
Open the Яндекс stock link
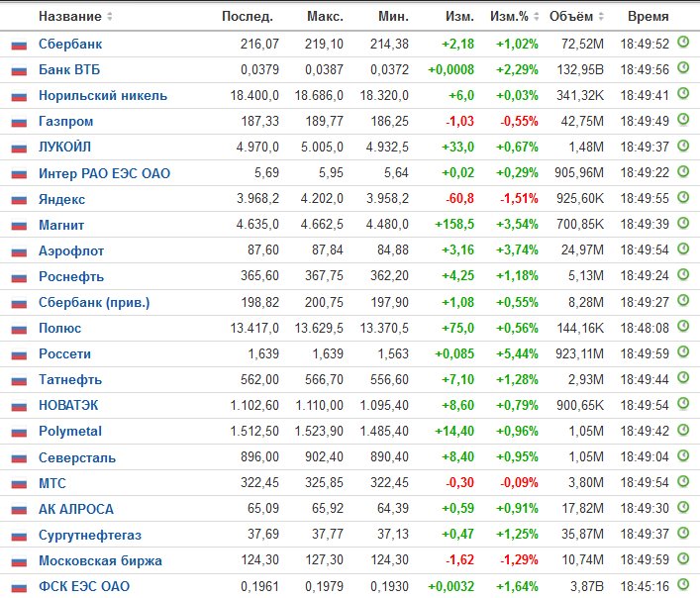61,199
